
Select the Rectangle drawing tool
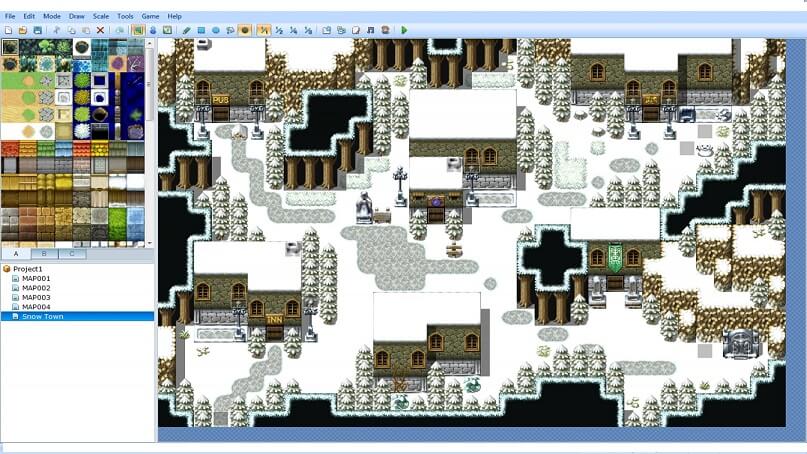(201, 30)
